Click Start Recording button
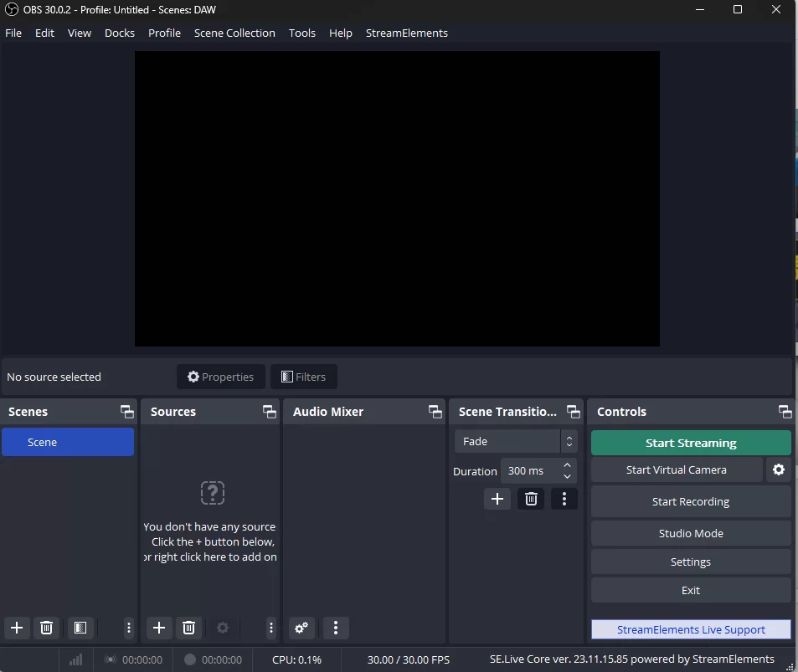The height and width of the screenshot is (672, 798). click(691, 501)
